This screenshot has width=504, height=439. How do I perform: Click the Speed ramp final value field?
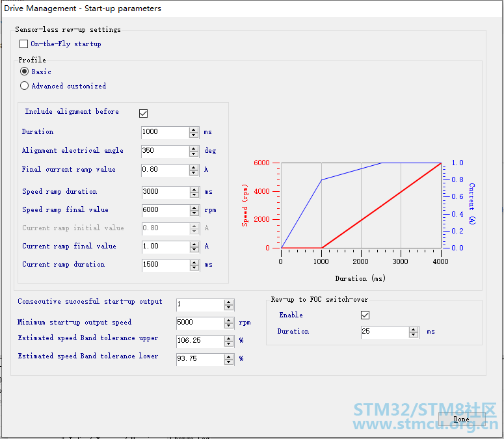[166, 211]
